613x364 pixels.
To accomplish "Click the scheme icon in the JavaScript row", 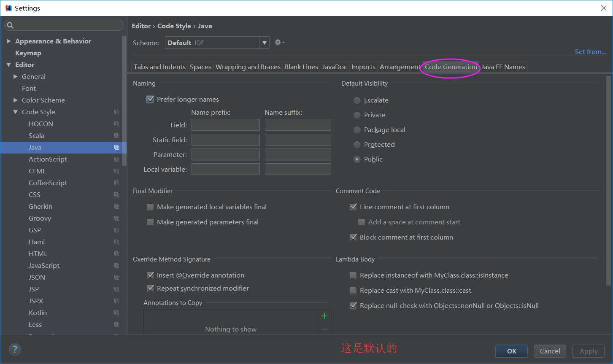I will pos(117,265).
